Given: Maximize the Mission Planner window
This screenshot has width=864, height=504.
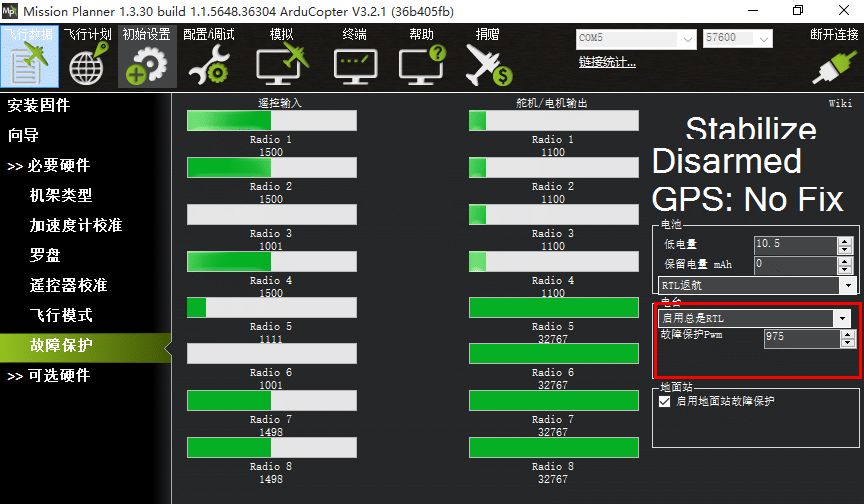Looking at the screenshot, I should [798, 10].
